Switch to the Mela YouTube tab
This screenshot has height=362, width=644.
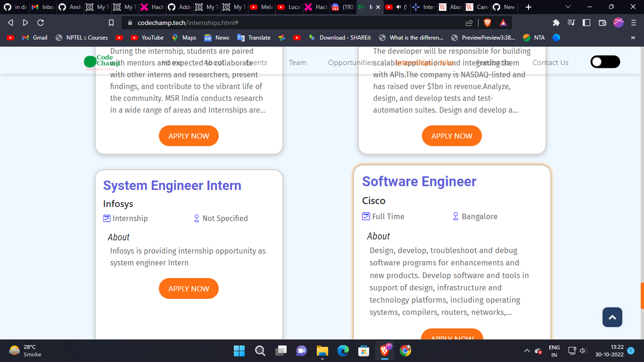[261, 7]
